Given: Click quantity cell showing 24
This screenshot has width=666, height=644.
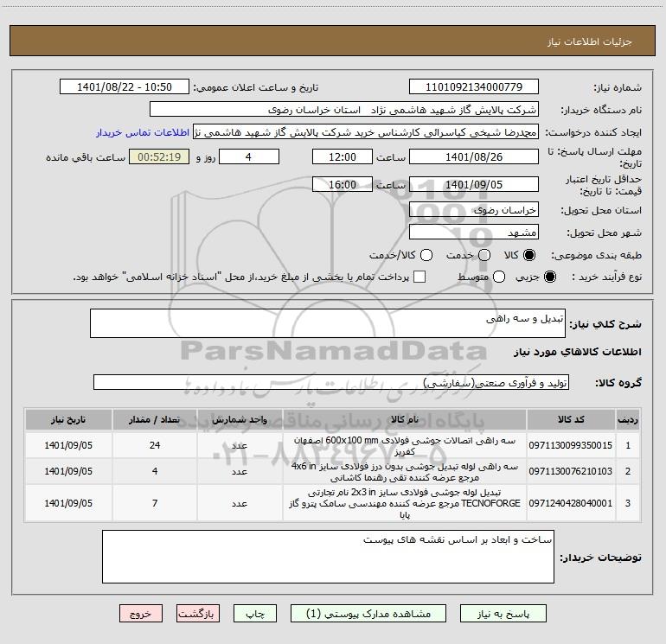Looking at the screenshot, I should click(155, 445).
